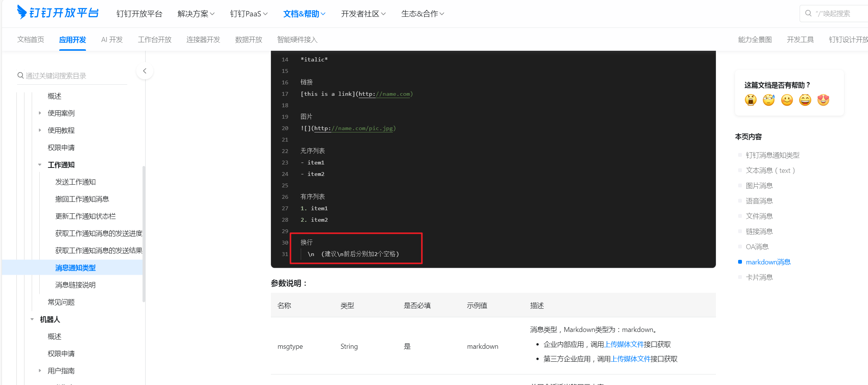The height and width of the screenshot is (385, 868).
Task: Jump to 图片消息 section
Action: pos(759,185)
